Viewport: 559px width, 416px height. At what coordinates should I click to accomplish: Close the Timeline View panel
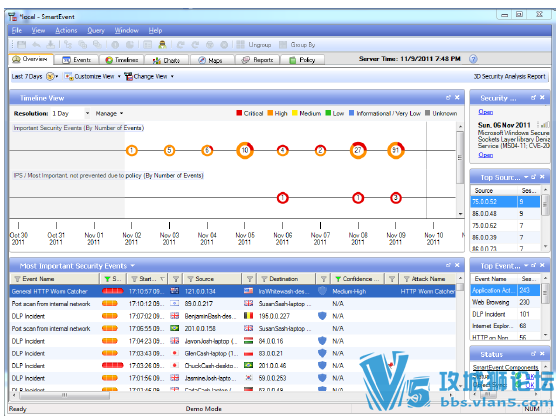coord(457,97)
